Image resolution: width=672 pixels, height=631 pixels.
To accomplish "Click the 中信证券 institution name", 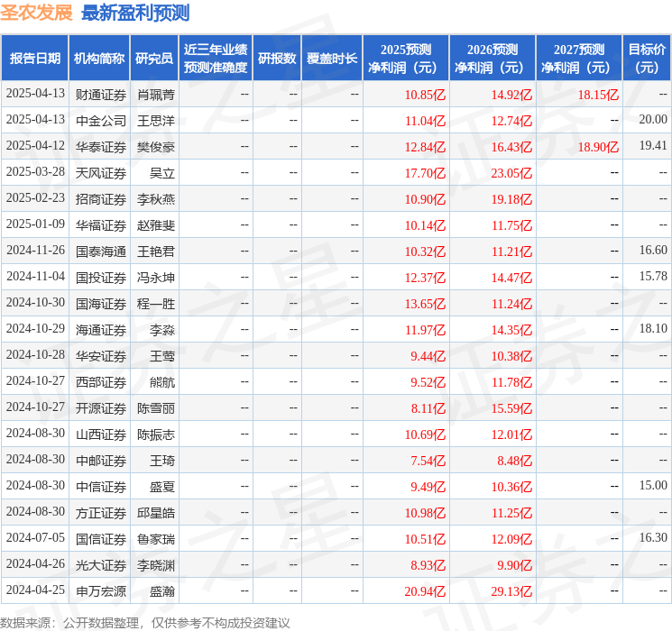I will 101,486.
